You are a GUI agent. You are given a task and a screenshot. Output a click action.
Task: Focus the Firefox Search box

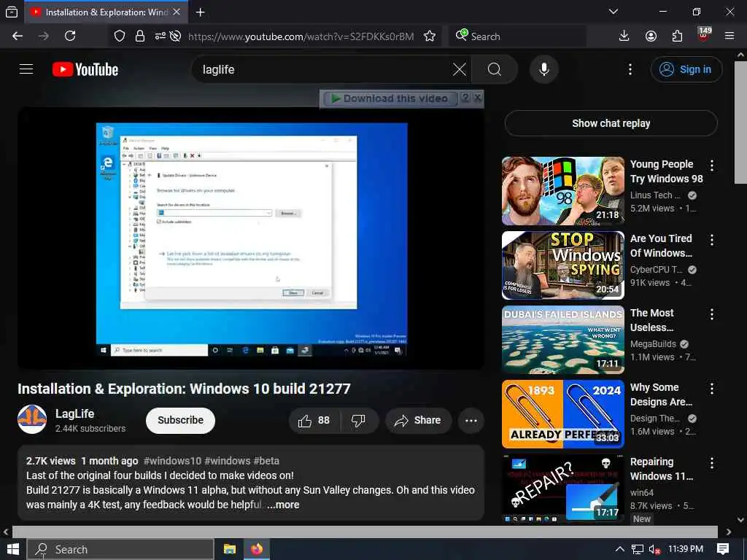click(517, 36)
